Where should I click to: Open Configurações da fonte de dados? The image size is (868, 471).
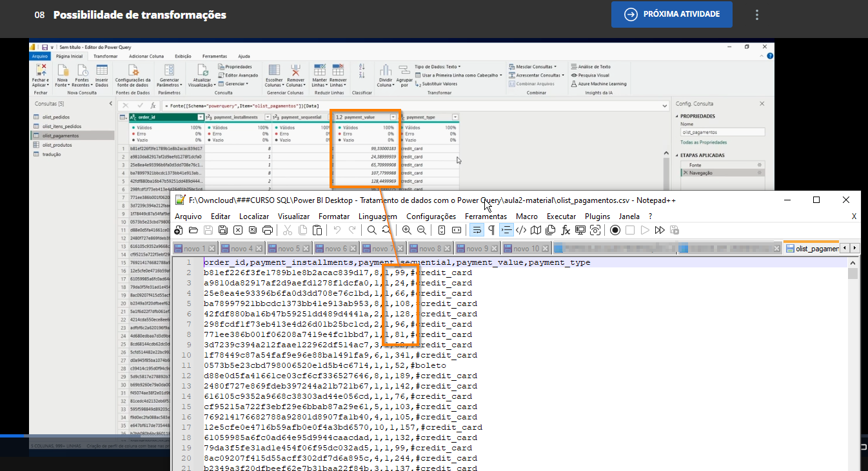click(132, 75)
